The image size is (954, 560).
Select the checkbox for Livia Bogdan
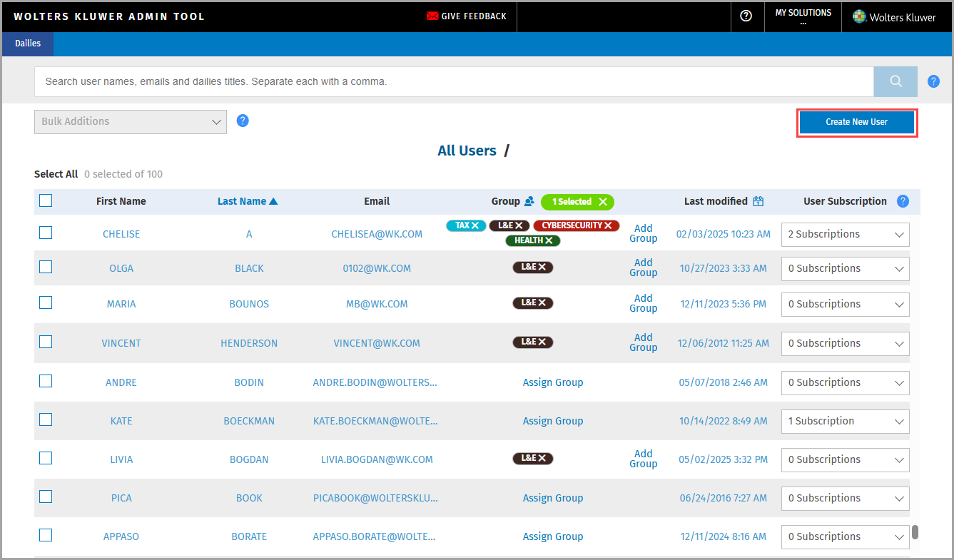(x=46, y=458)
